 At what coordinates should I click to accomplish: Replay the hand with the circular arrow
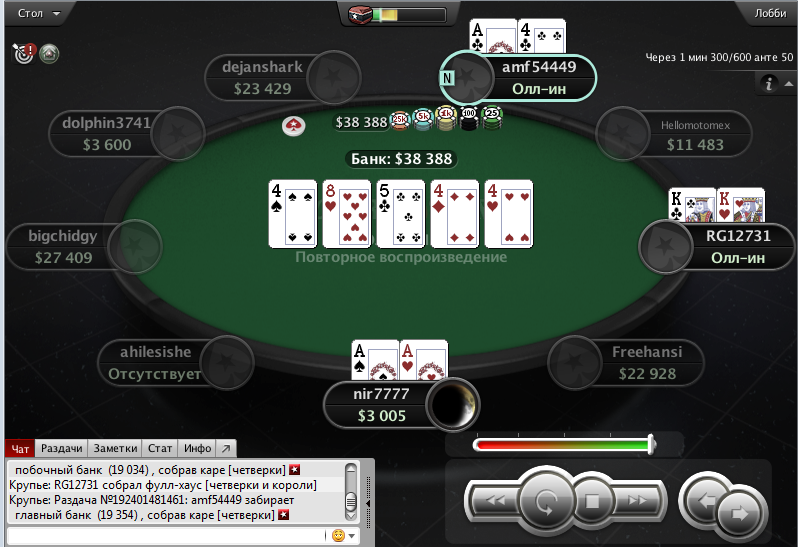[x=546, y=501]
